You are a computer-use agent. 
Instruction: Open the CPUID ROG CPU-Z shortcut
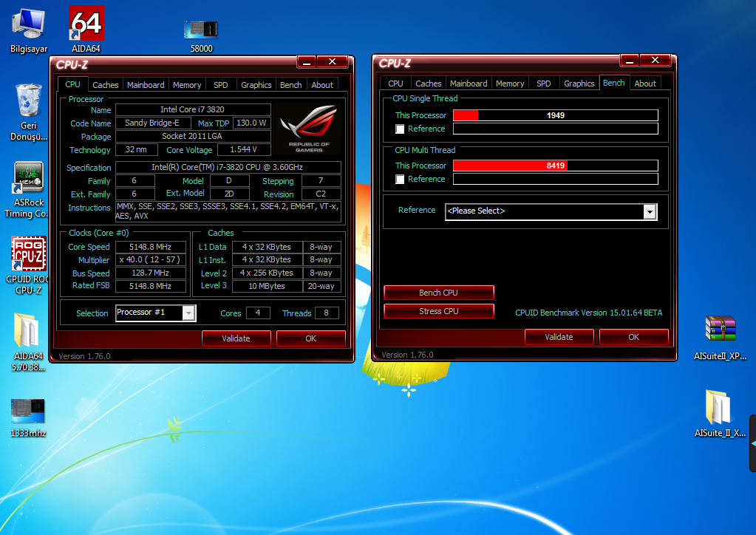point(28,265)
